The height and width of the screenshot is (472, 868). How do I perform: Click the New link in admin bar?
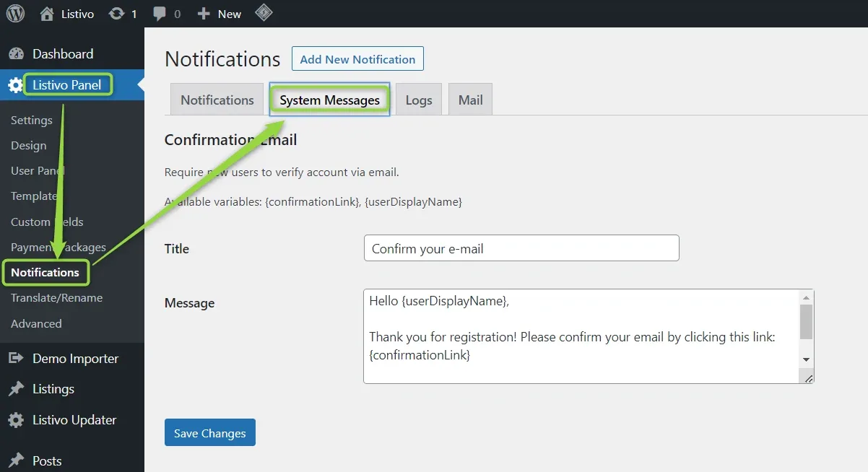pyautogui.click(x=230, y=14)
